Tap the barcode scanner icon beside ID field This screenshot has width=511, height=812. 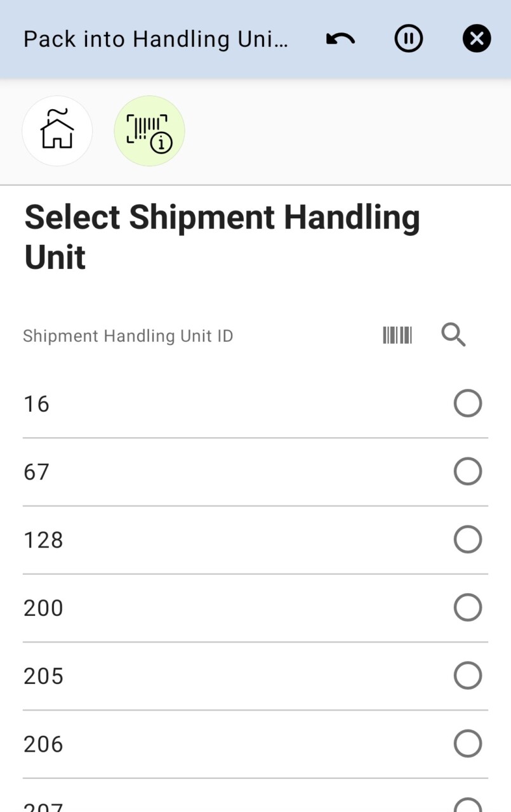397,335
